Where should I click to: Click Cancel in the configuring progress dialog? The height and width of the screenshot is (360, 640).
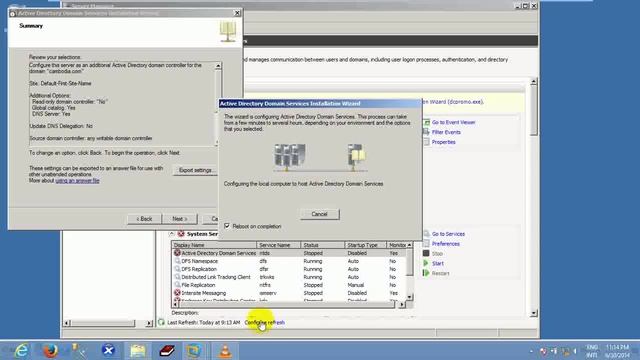(320, 214)
